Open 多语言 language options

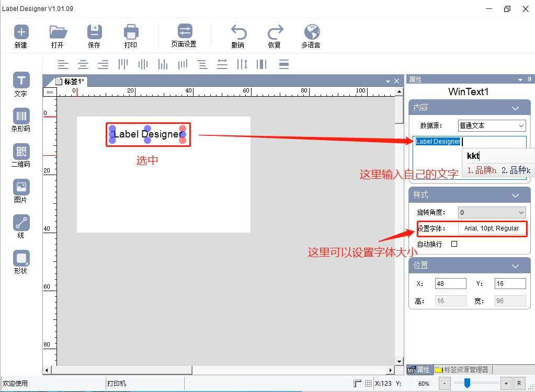(312, 36)
